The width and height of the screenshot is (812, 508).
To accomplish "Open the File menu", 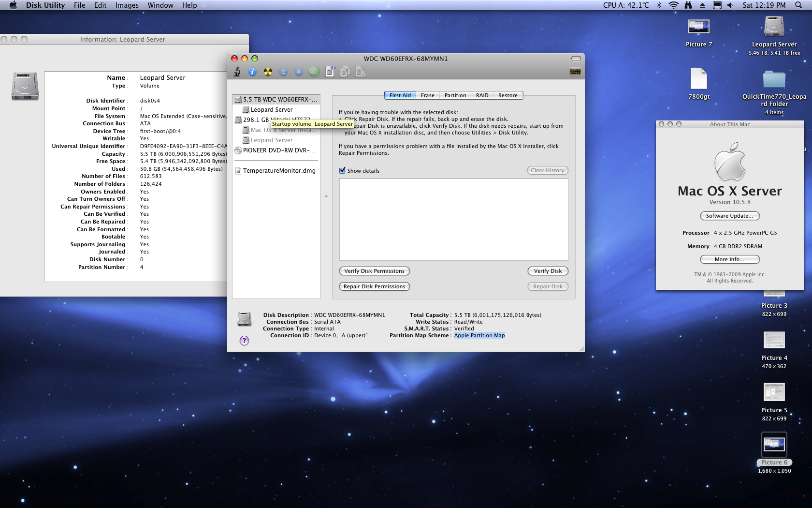I will tap(80, 5).
